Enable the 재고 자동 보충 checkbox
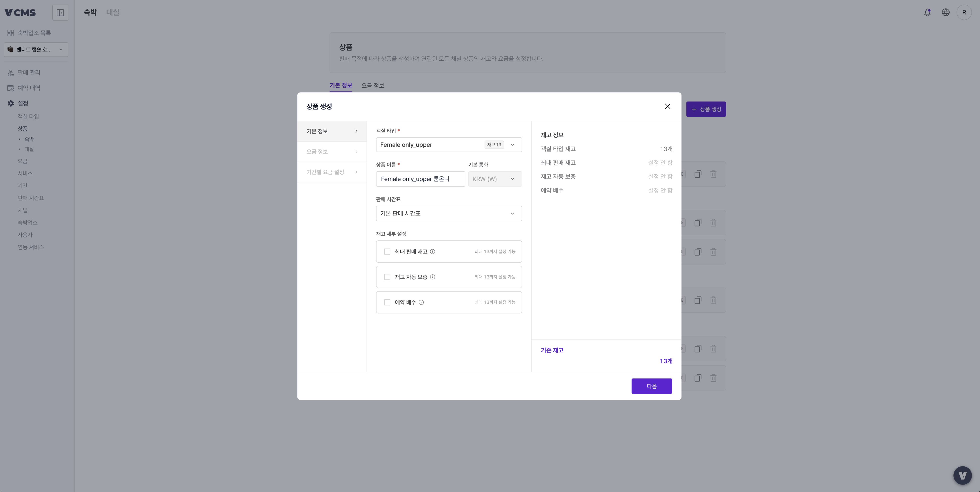The image size is (980, 492). point(387,277)
